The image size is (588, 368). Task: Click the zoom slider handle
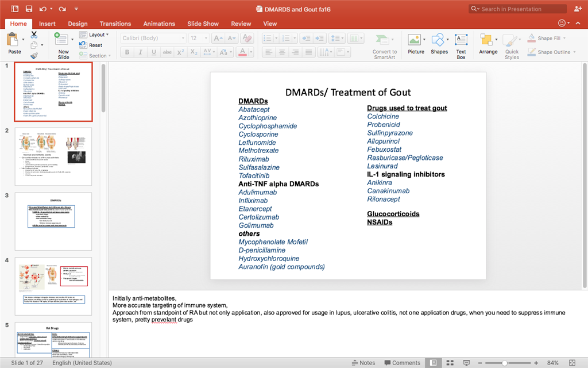click(504, 363)
